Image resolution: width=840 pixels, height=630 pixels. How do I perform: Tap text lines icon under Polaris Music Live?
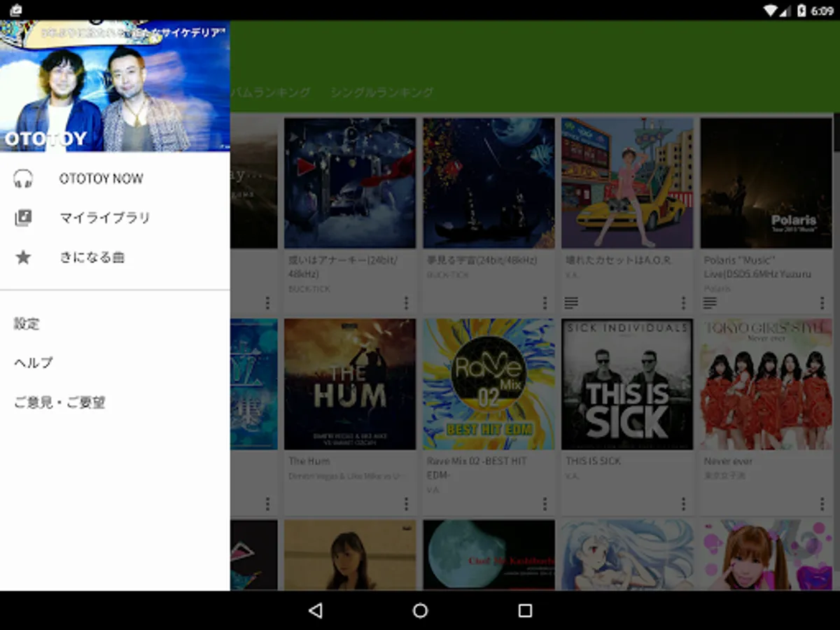[710, 302]
